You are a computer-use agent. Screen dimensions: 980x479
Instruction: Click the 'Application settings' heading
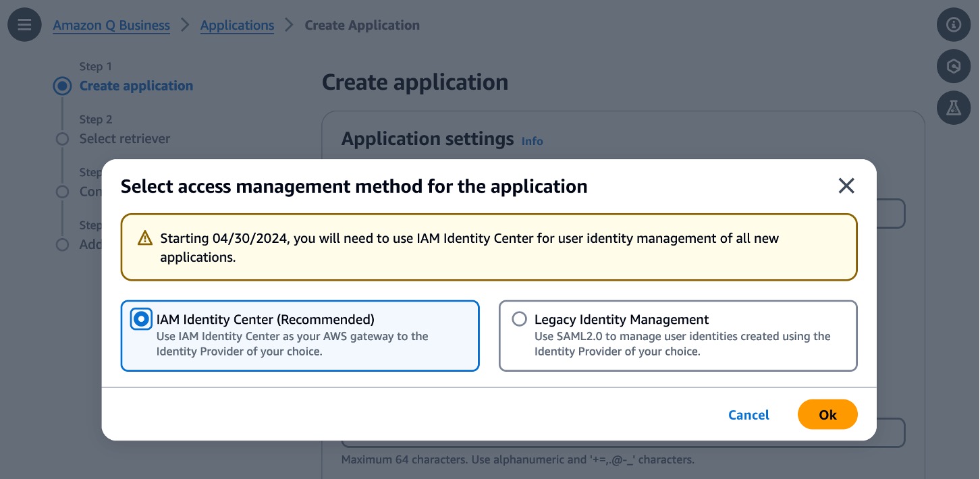[428, 139]
